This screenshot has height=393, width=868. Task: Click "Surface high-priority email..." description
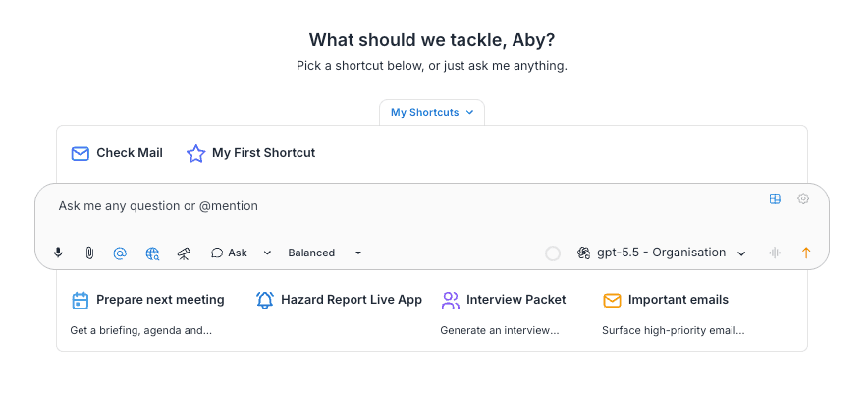click(x=674, y=331)
